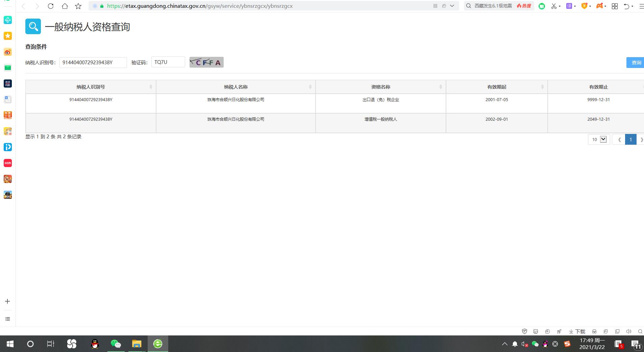Bookmark page with the star icon
Viewport: 644px width, 352px height.
[x=78, y=6]
